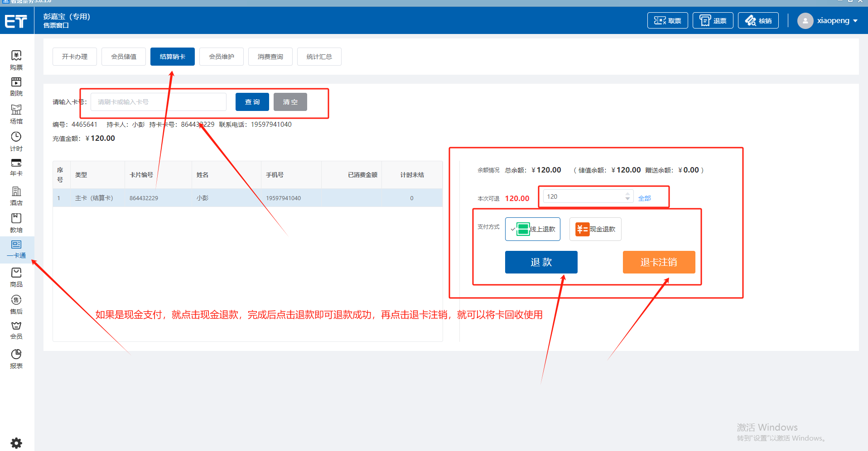This screenshot has width=868, height=451.
Task: Click the 核销 verification button in header
Action: (758, 21)
